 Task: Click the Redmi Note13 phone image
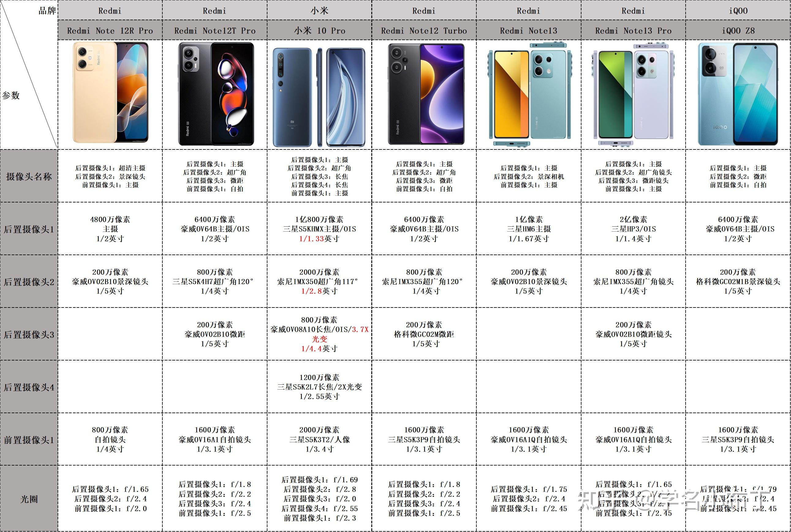click(x=530, y=94)
